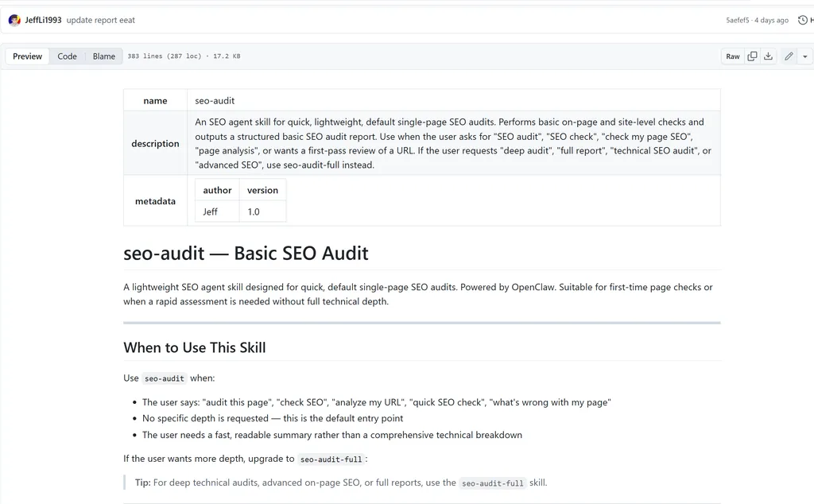Image resolution: width=814 pixels, height=504 pixels.
Task: Click 'seo-audit' name table cell
Action: [x=454, y=100]
